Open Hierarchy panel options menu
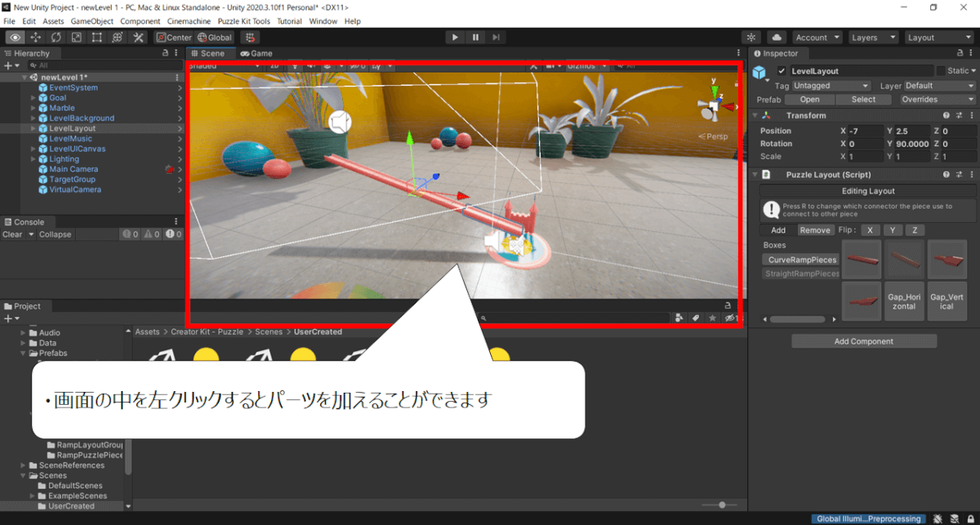This screenshot has width=980, height=525. click(x=176, y=53)
